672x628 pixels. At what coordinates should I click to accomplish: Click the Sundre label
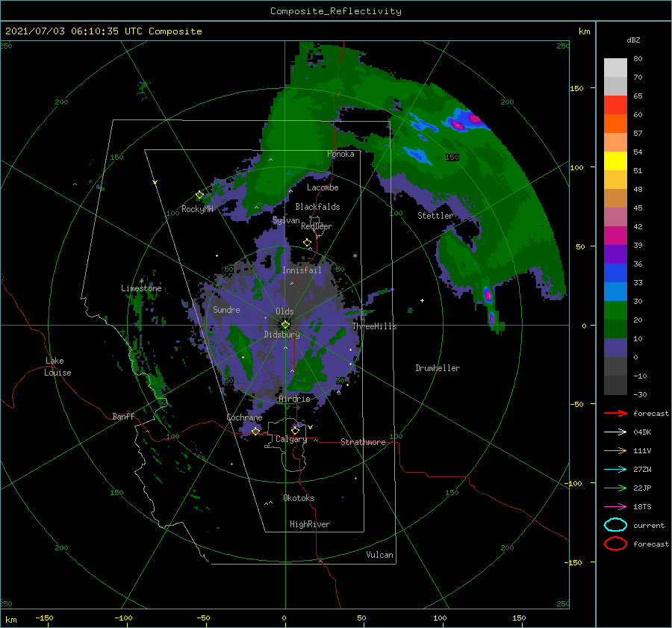[226, 309]
